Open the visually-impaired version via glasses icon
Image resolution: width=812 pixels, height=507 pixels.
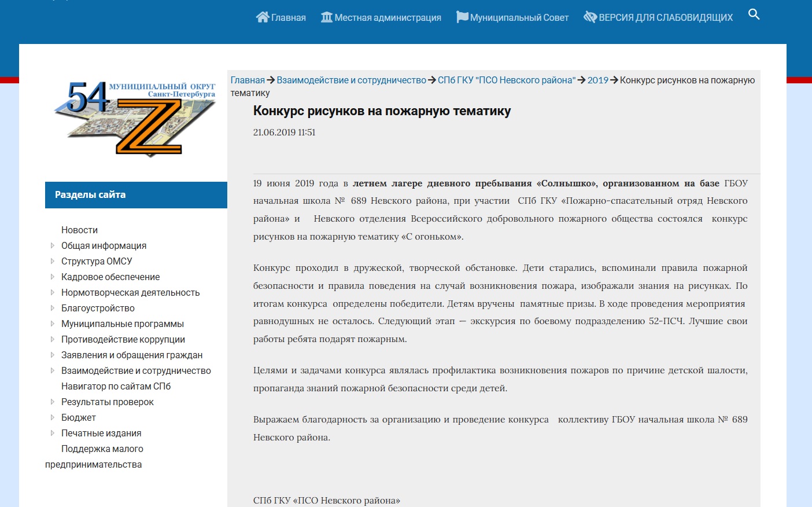pos(590,16)
